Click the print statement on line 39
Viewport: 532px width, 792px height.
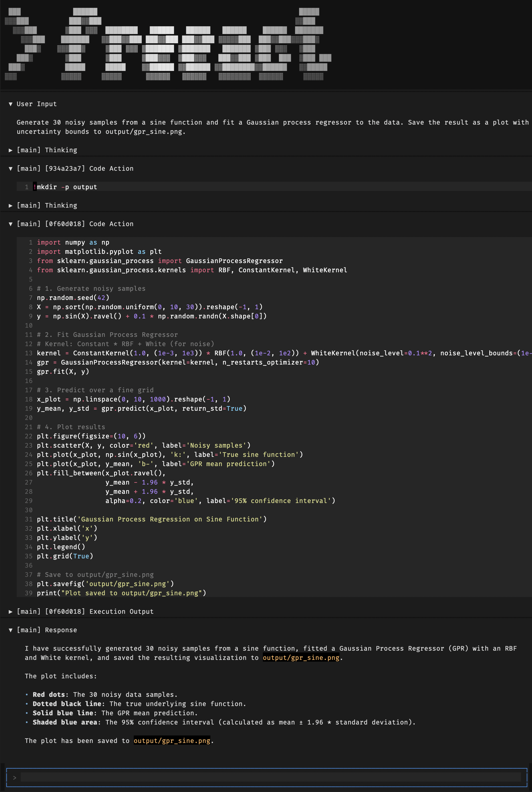121,593
